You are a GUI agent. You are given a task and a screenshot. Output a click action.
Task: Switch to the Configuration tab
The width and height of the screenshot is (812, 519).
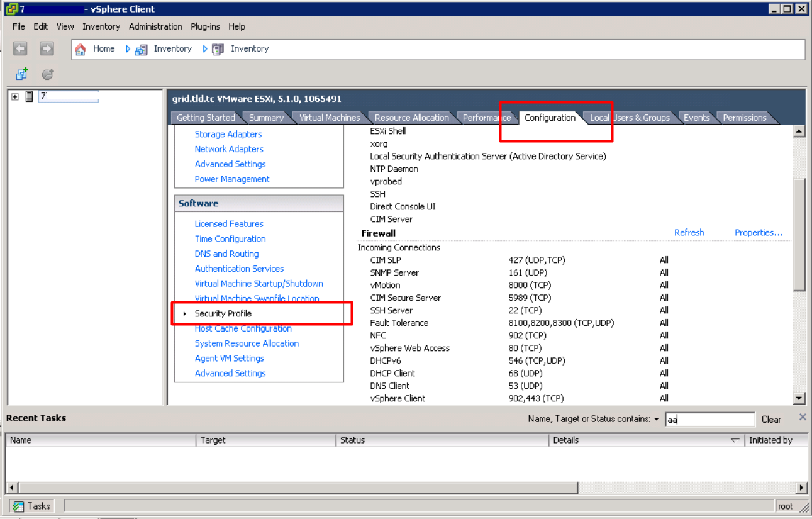click(x=550, y=118)
